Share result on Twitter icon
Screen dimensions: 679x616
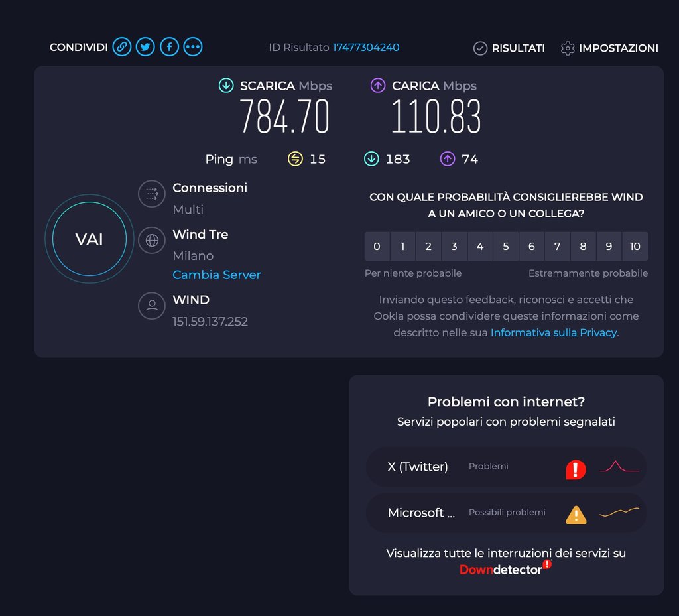tap(145, 47)
